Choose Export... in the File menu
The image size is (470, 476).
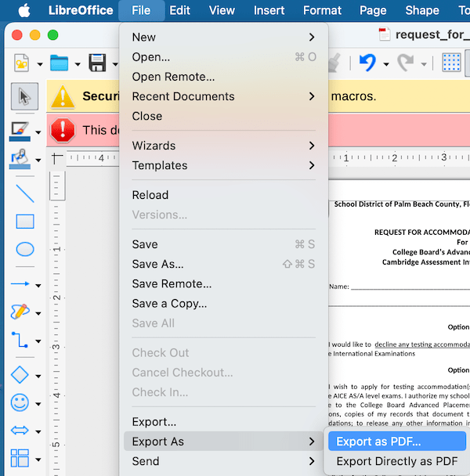tap(223, 422)
